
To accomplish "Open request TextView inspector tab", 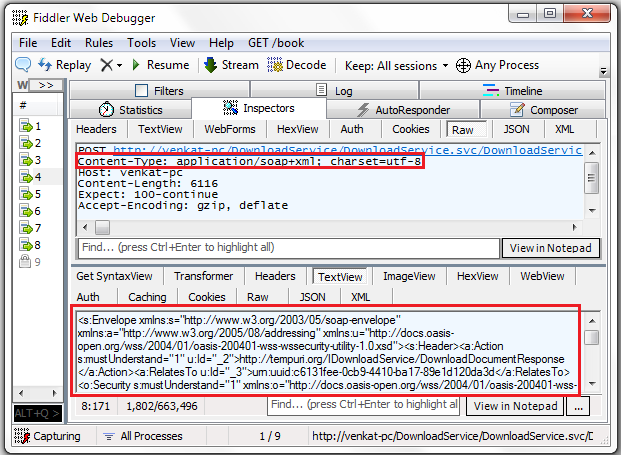I will click(x=160, y=129).
